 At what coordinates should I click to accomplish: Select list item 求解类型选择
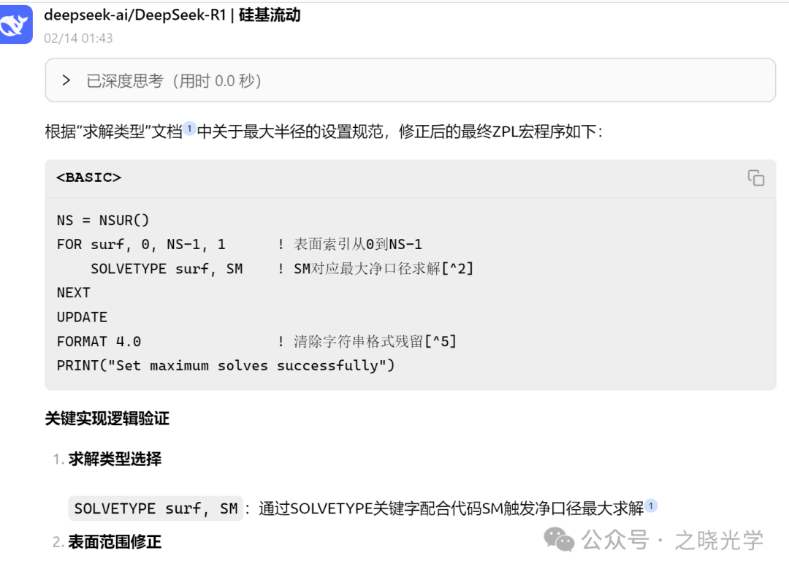pyautogui.click(x=114, y=459)
